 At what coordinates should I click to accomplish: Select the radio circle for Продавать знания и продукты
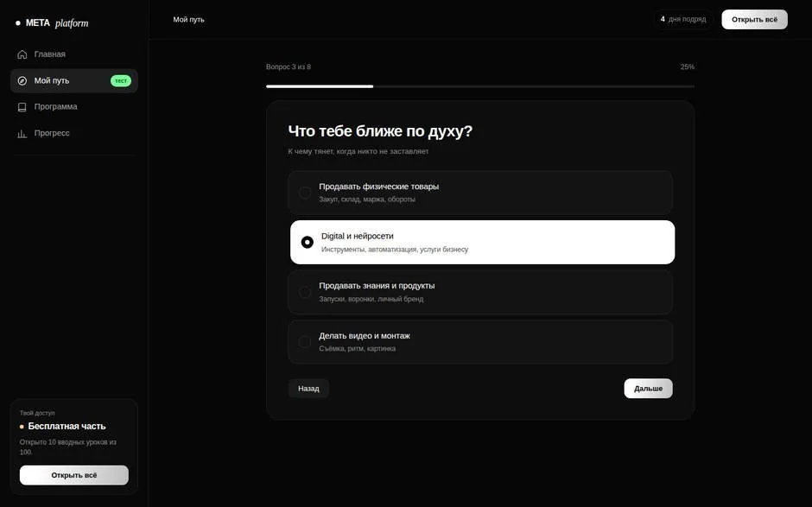[x=304, y=292]
